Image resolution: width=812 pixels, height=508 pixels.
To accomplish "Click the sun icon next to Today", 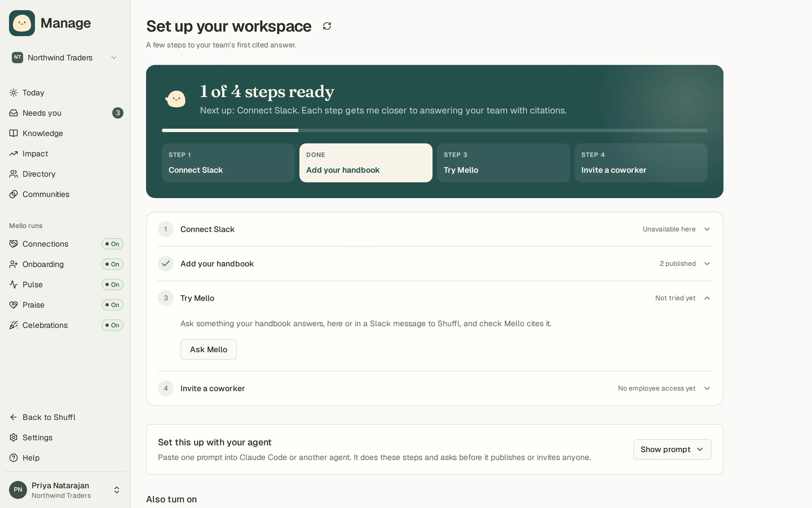I will (x=14, y=93).
